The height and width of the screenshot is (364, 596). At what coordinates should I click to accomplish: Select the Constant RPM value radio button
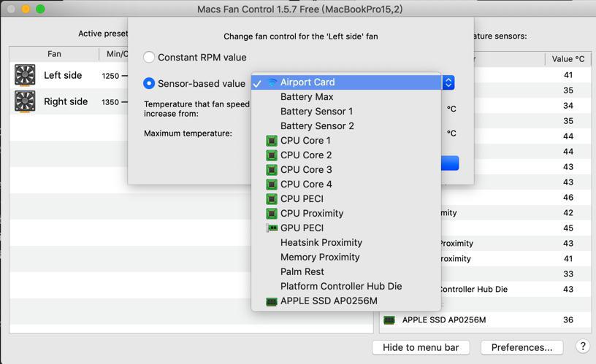coord(149,57)
